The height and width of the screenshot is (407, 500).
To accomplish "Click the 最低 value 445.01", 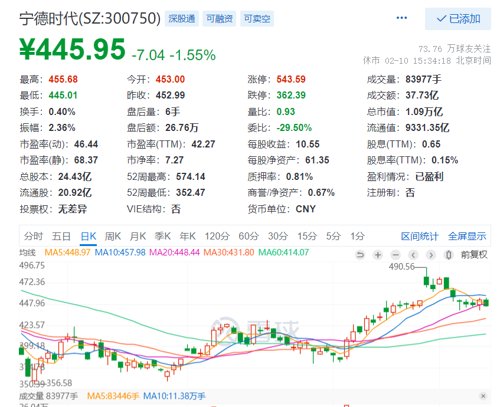I will tap(63, 95).
